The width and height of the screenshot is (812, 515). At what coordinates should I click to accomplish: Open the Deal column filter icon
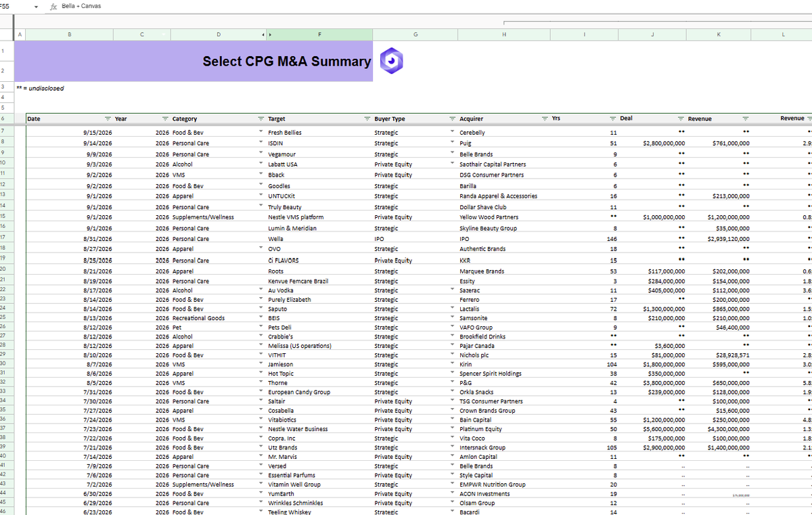(x=681, y=119)
